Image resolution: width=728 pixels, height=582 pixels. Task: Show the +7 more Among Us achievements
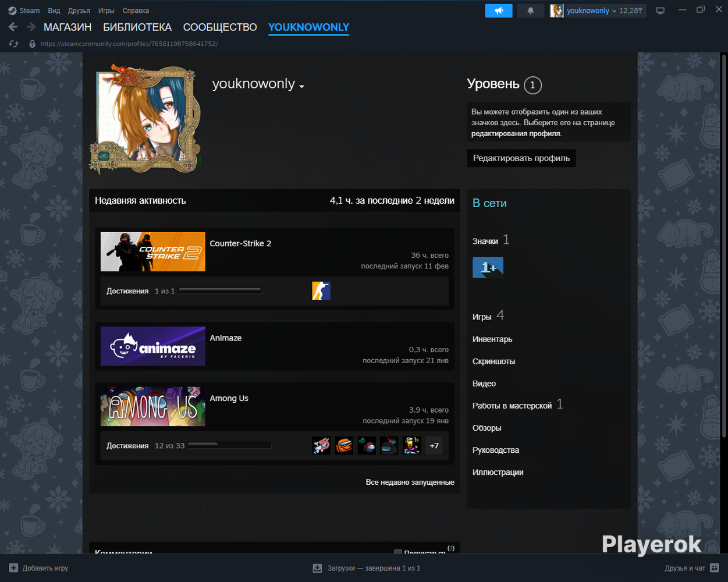434,446
